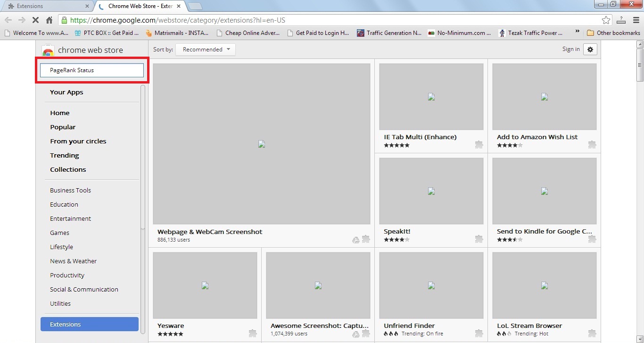Open a new browser tab
644x343 pixels.
click(x=195, y=6)
